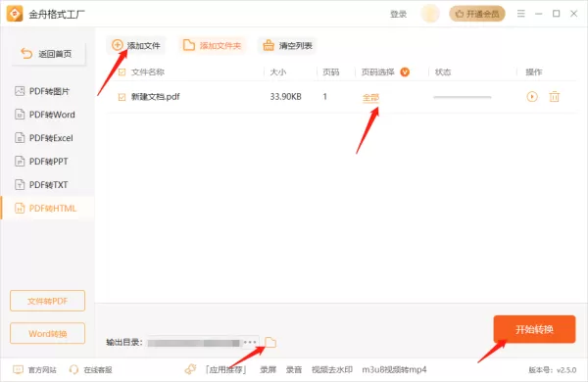This screenshot has width=588, height=382.
Task: Click the 返回首页 back arrow icon
Action: (x=26, y=54)
